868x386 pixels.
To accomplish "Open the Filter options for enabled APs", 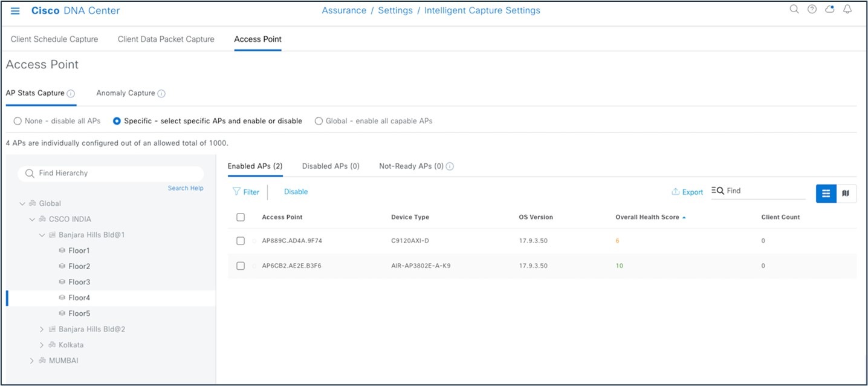I will click(245, 192).
